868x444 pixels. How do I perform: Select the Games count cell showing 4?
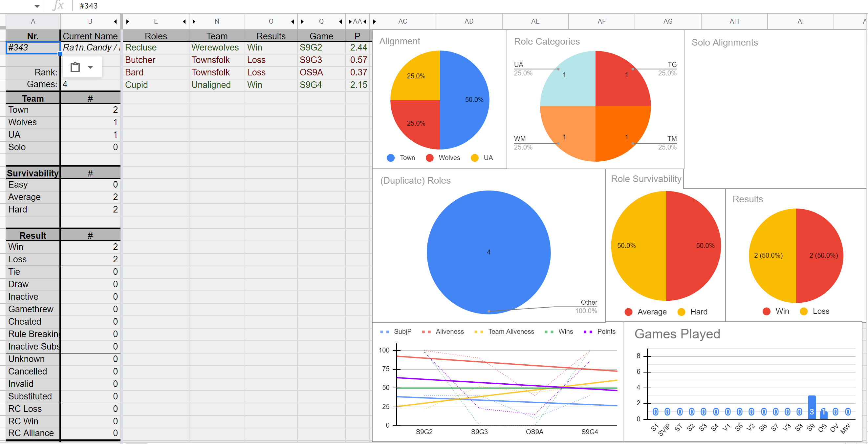pos(90,84)
